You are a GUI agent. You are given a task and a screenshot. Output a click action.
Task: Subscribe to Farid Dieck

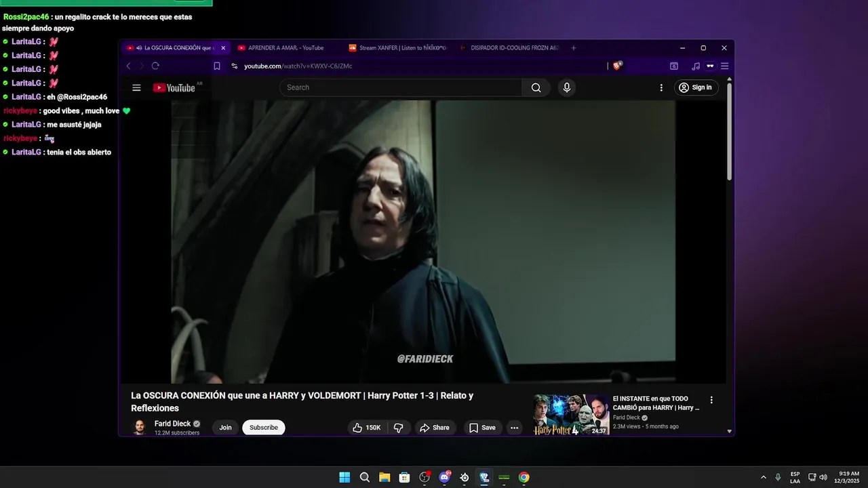point(264,428)
